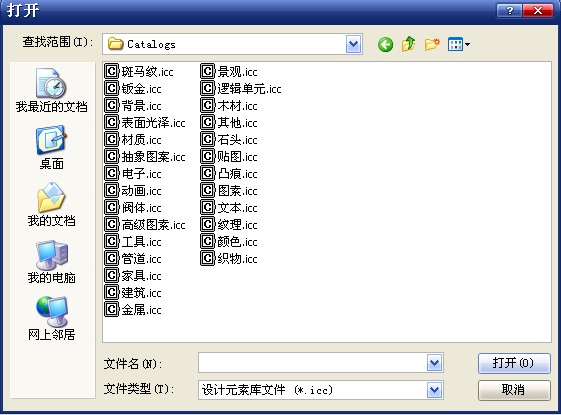
Task: Select the file icon of 家具.icc
Action: click(111, 275)
